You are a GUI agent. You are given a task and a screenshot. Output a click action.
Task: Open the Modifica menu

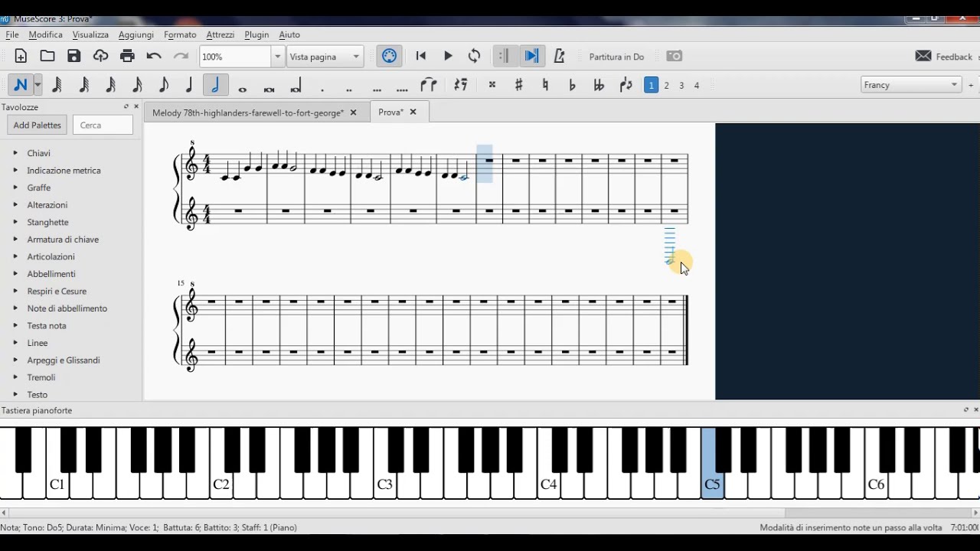point(45,34)
